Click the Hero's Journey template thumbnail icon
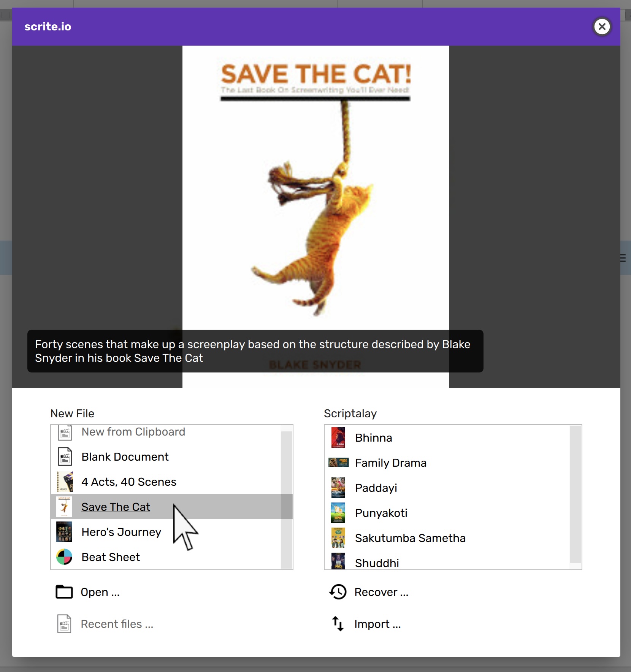This screenshot has height=672, width=631. tap(64, 532)
